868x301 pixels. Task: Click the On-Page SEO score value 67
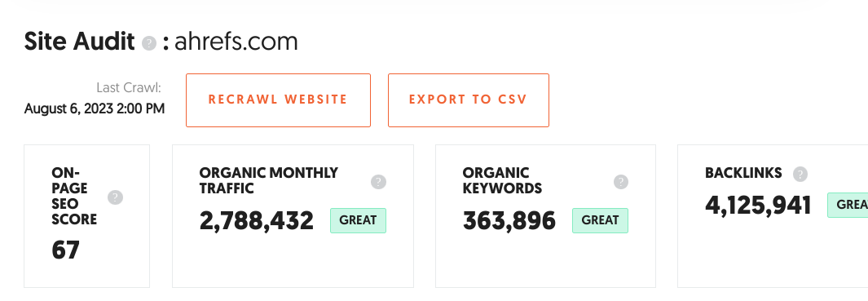tap(66, 250)
